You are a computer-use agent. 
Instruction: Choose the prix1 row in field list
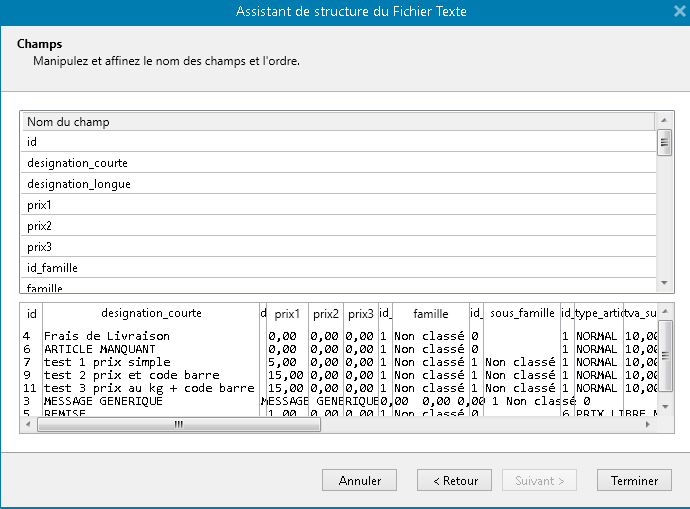(x=338, y=205)
